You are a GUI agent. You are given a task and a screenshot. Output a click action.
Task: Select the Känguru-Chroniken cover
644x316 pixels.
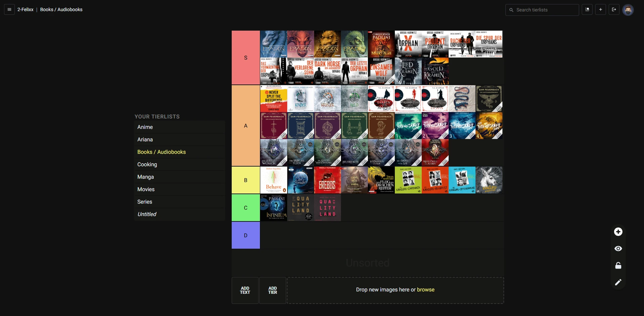click(x=408, y=180)
